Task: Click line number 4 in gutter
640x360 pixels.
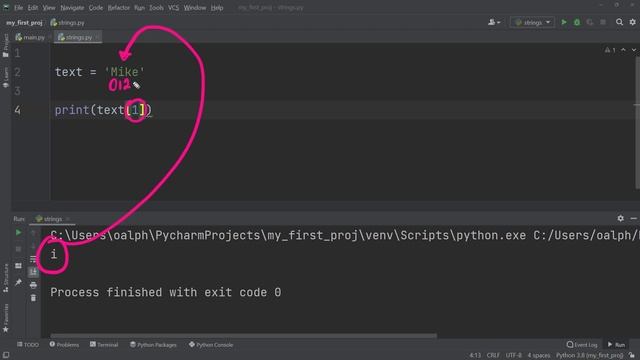Action: (18, 110)
